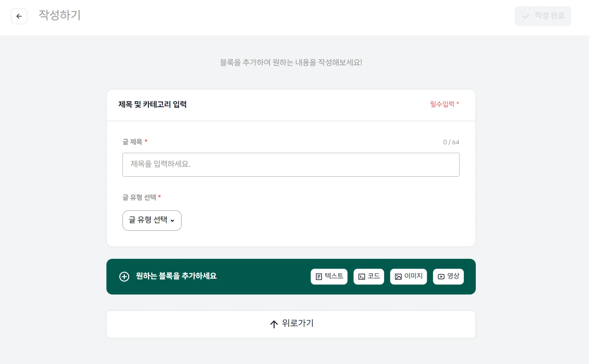Add a 영상 block
Viewport: 589px width, 364px height.
click(x=448, y=276)
